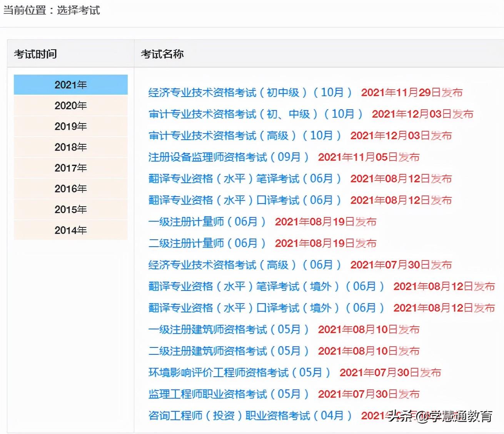The height and width of the screenshot is (434, 504).
Task: Open 审计专业技术资格考试(高级)(10月) link
Action: tap(245, 135)
